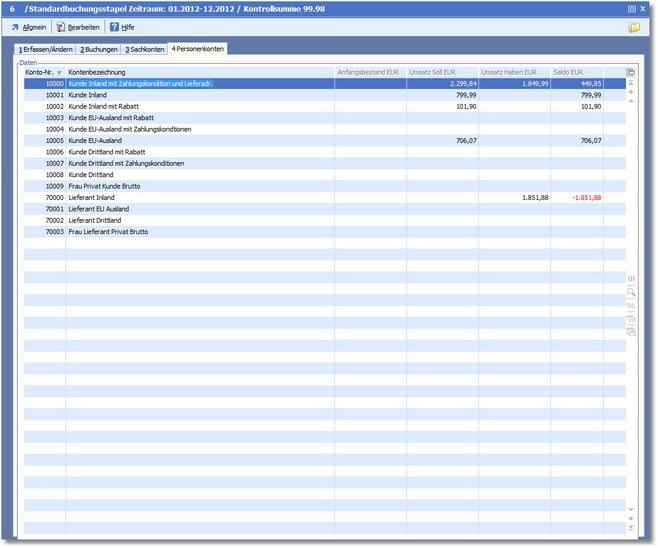Click the jump-to-last-record arrow icon at bottom
Screen dimensions: 658x548
pyautogui.click(x=631, y=527)
